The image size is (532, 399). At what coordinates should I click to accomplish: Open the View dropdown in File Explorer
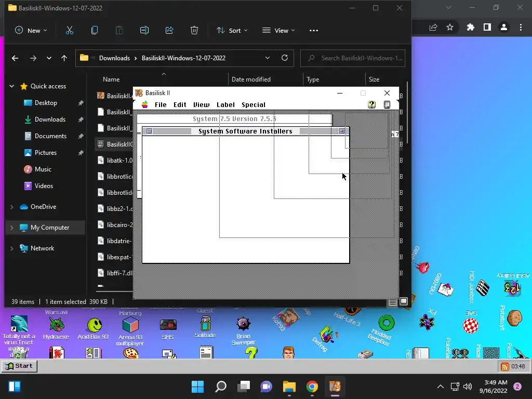(x=278, y=30)
